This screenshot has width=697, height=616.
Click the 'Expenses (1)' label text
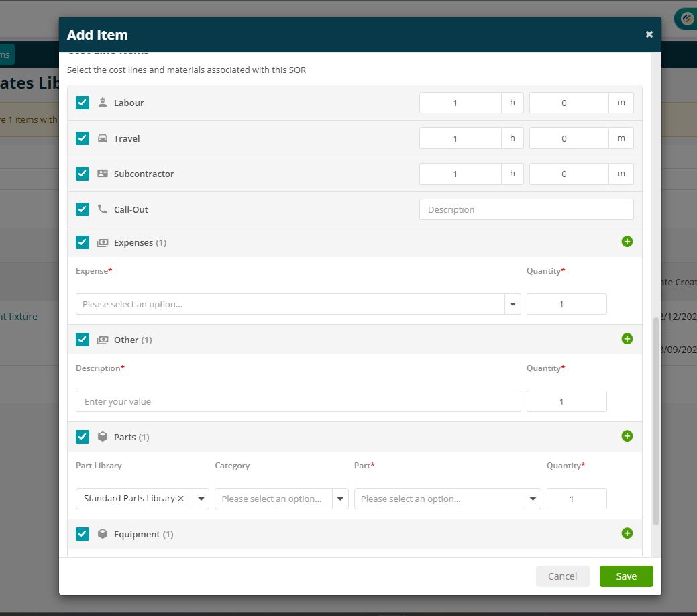[x=140, y=242]
